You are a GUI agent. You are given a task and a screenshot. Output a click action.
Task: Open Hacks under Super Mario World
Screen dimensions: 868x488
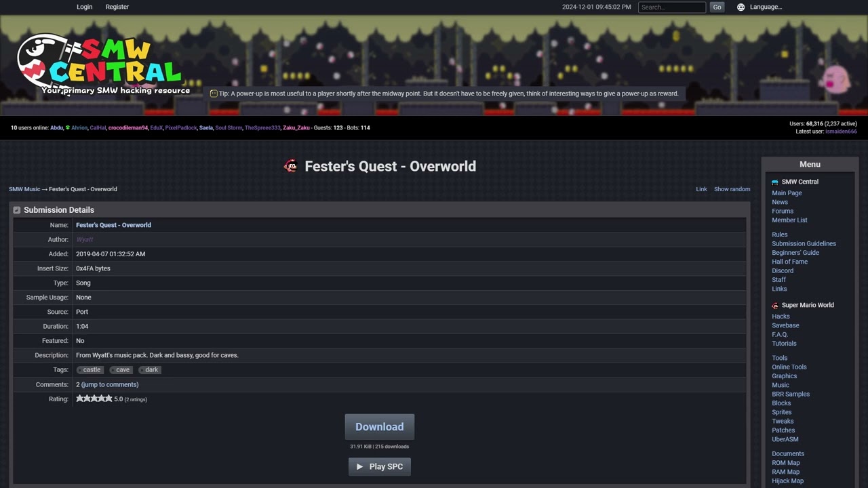pyautogui.click(x=781, y=317)
